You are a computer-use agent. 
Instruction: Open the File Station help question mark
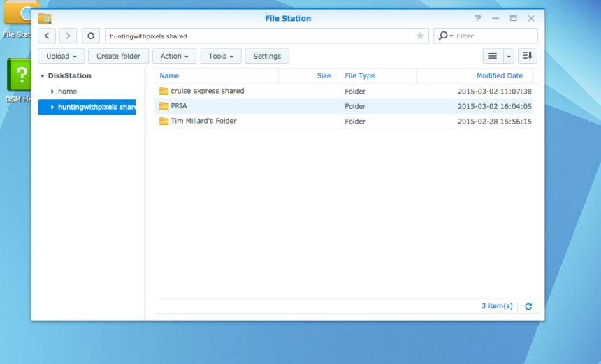478,19
